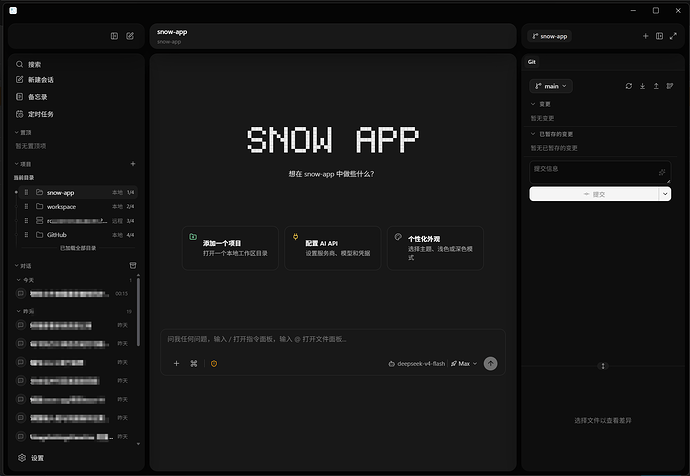Click the plus attach icon in chat input
690x476 pixels.
point(176,363)
